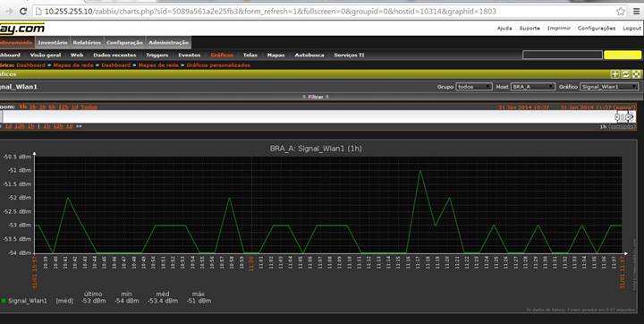Click the search input field
Image resolution: width=644 pixels, height=324 pixels.
(563, 55)
